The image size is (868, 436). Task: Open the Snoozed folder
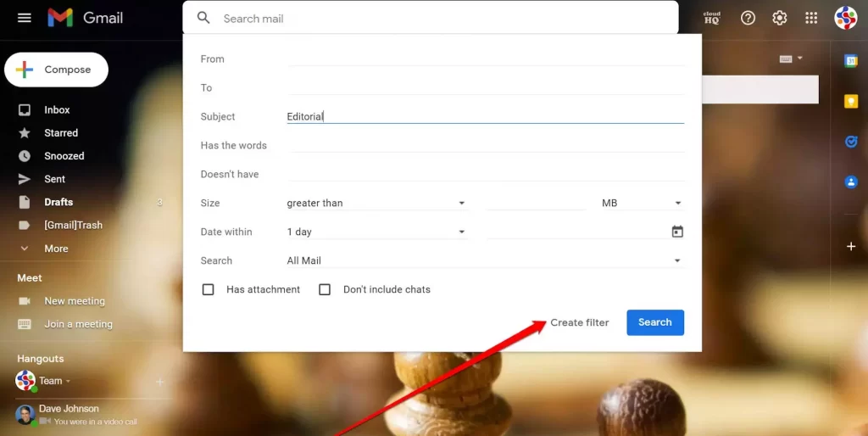point(64,156)
